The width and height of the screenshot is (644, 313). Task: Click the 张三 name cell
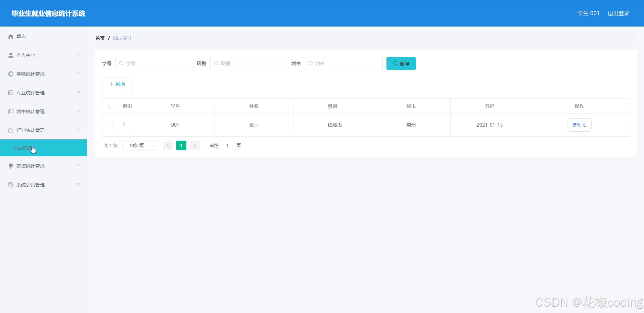click(x=254, y=125)
